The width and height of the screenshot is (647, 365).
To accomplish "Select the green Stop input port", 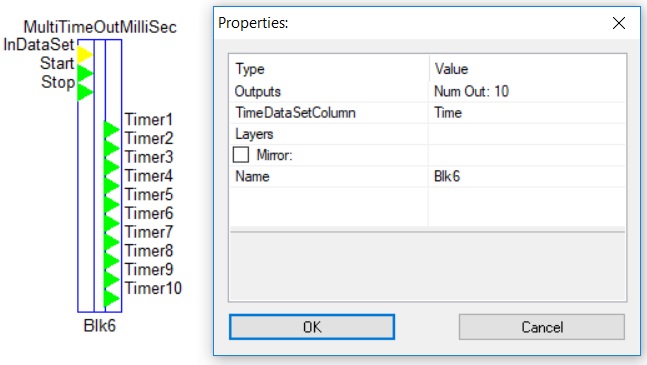I will tap(85, 92).
